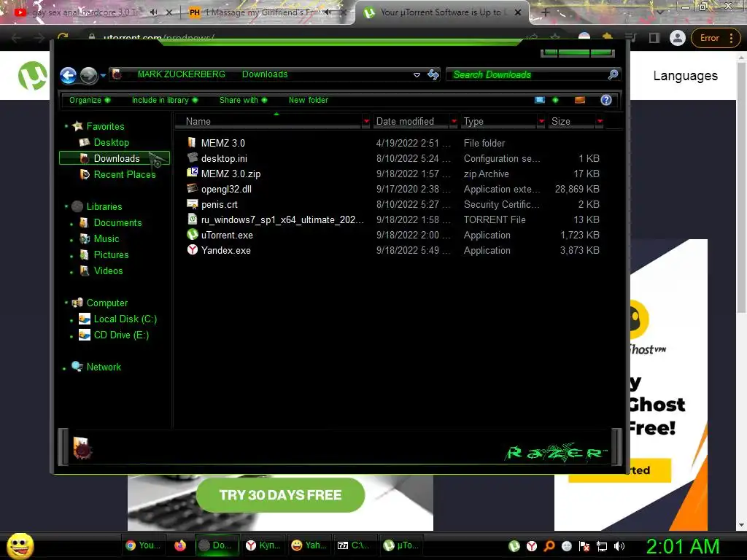747x560 pixels.
Task: Open Recent Places in Favorites
Action: pyautogui.click(x=124, y=174)
